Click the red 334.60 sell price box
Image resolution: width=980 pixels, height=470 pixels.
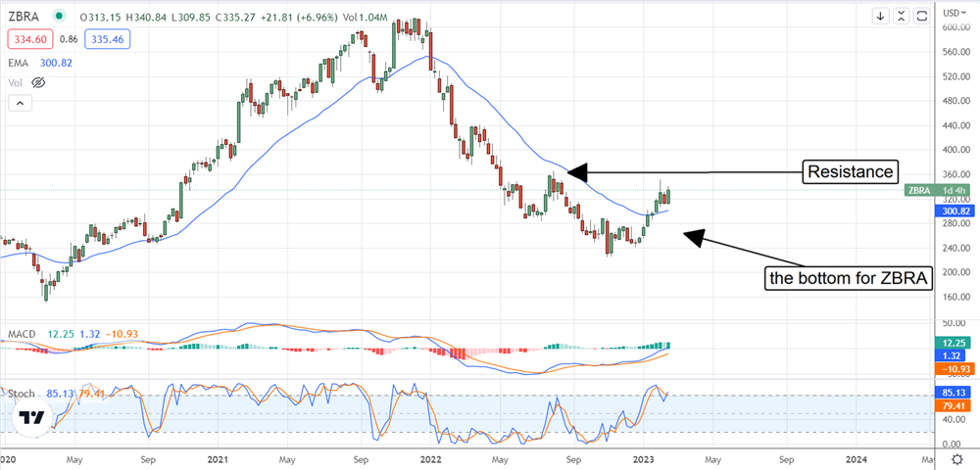click(x=30, y=40)
